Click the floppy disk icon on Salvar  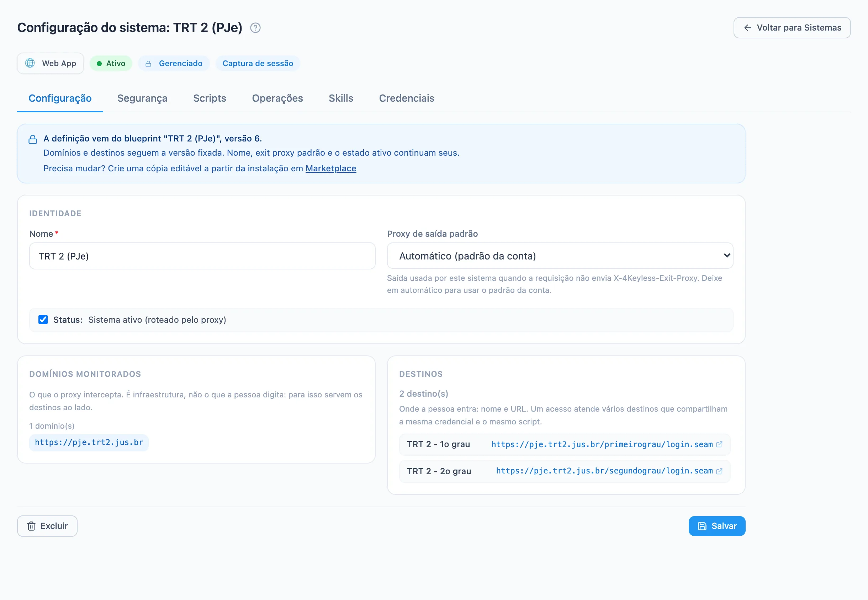pyautogui.click(x=702, y=526)
